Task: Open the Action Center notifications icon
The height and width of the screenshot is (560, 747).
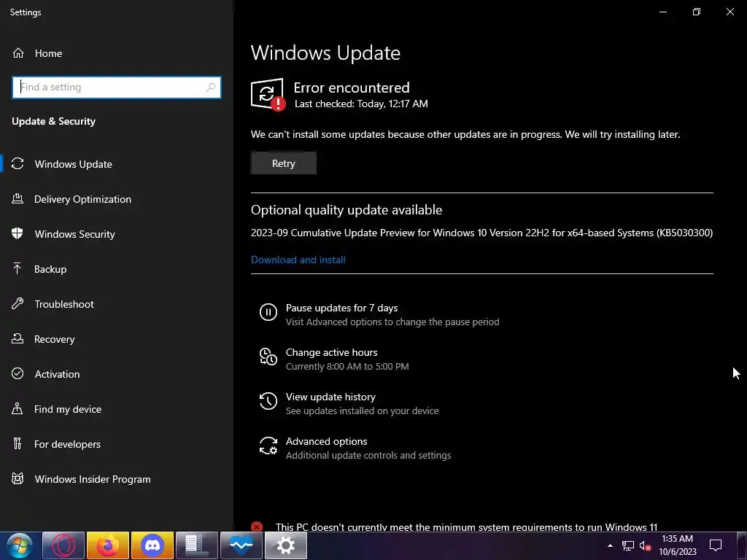Action: [716, 545]
